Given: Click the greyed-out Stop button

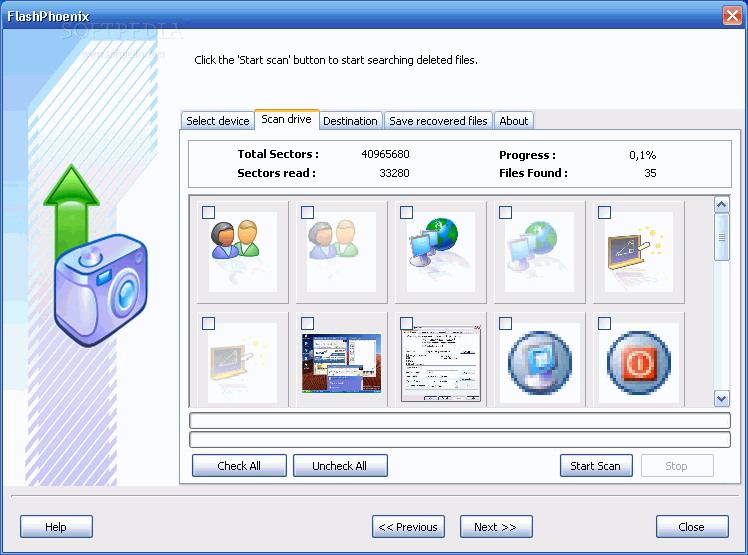Looking at the screenshot, I should (677, 466).
